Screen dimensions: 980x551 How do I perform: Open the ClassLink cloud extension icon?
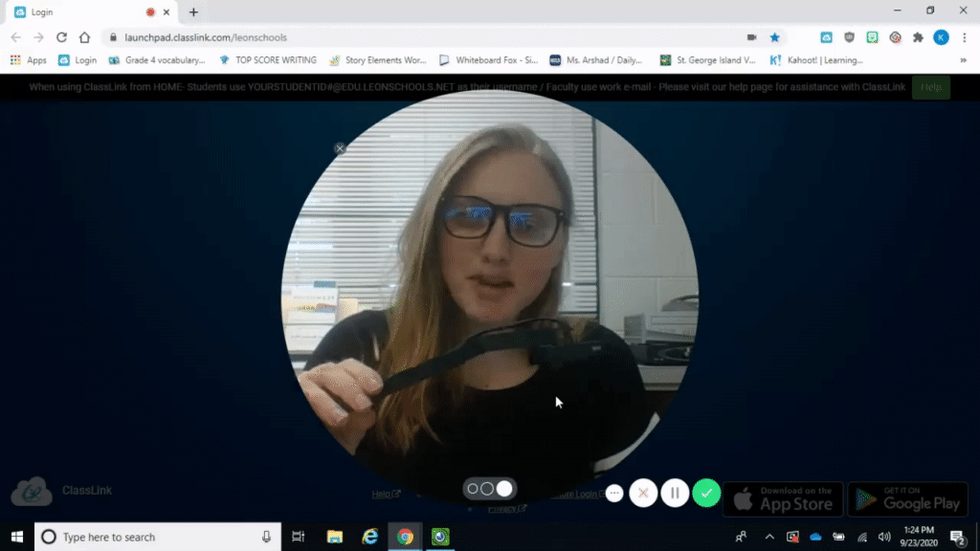point(826,37)
